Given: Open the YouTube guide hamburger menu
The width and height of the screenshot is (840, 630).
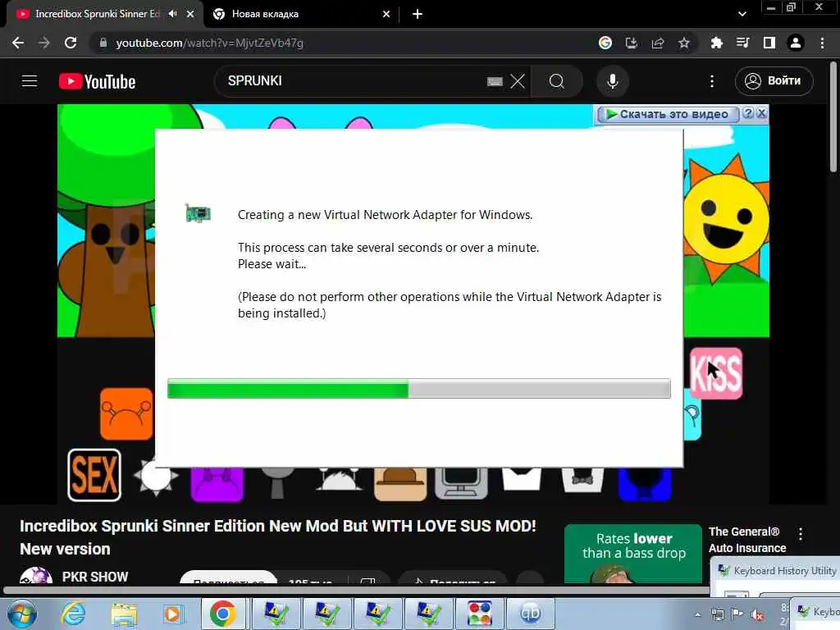Looking at the screenshot, I should point(30,81).
